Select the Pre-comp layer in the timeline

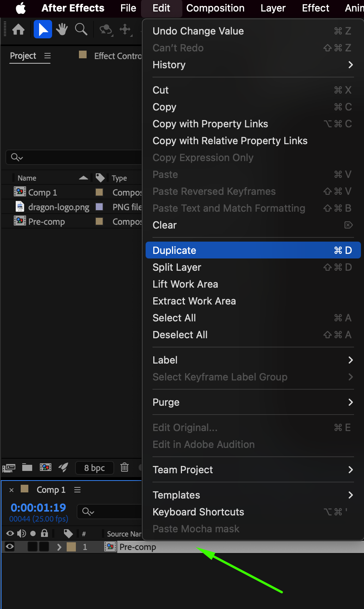pos(138,547)
